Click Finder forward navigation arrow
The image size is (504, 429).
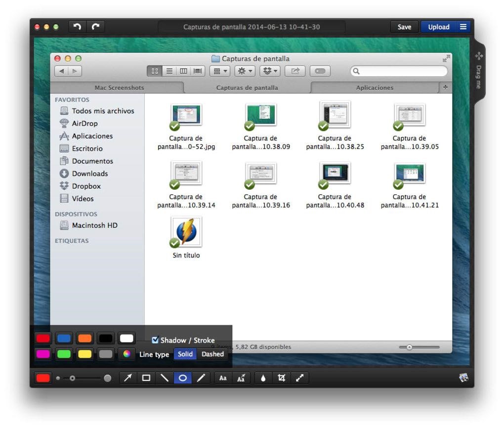coord(75,71)
